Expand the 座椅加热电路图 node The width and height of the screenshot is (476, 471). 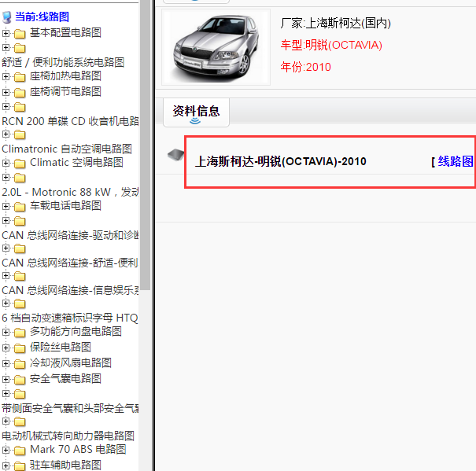click(x=6, y=76)
